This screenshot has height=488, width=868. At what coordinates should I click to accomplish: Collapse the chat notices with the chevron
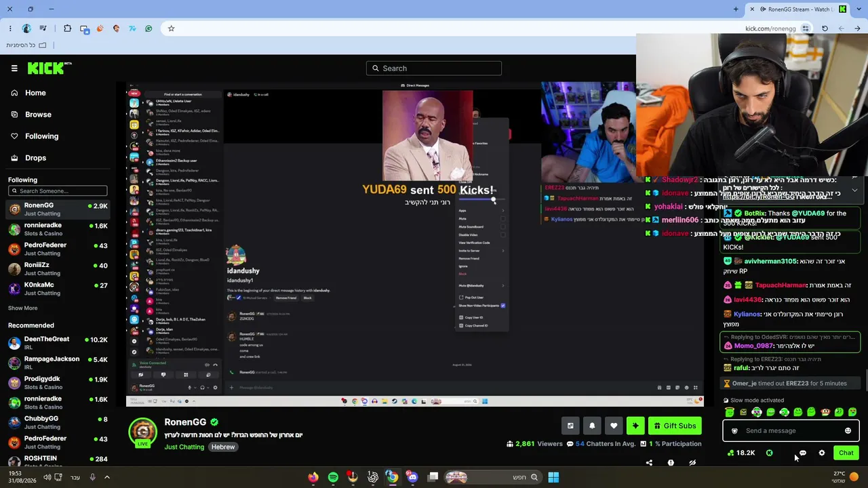(x=854, y=190)
